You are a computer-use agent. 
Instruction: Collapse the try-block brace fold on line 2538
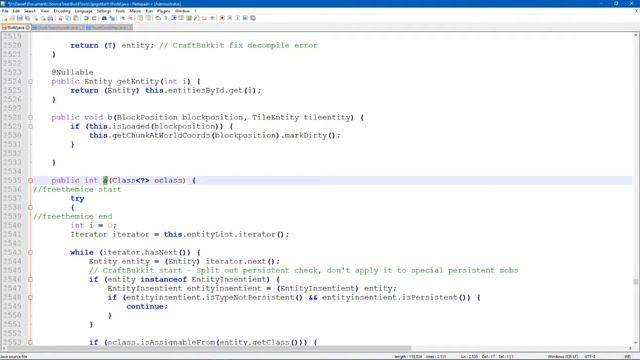click(30, 207)
